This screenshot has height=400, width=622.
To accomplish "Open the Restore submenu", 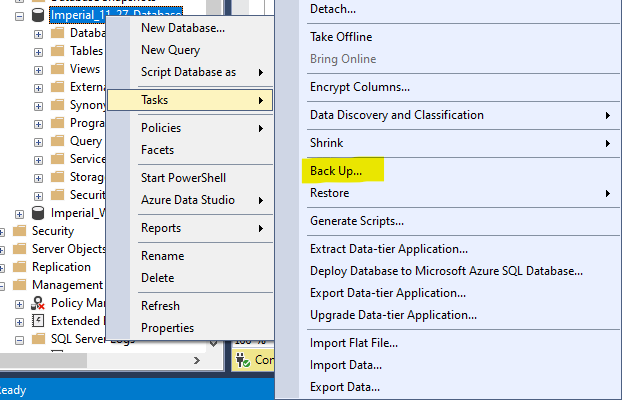I will pyautogui.click(x=330, y=193).
